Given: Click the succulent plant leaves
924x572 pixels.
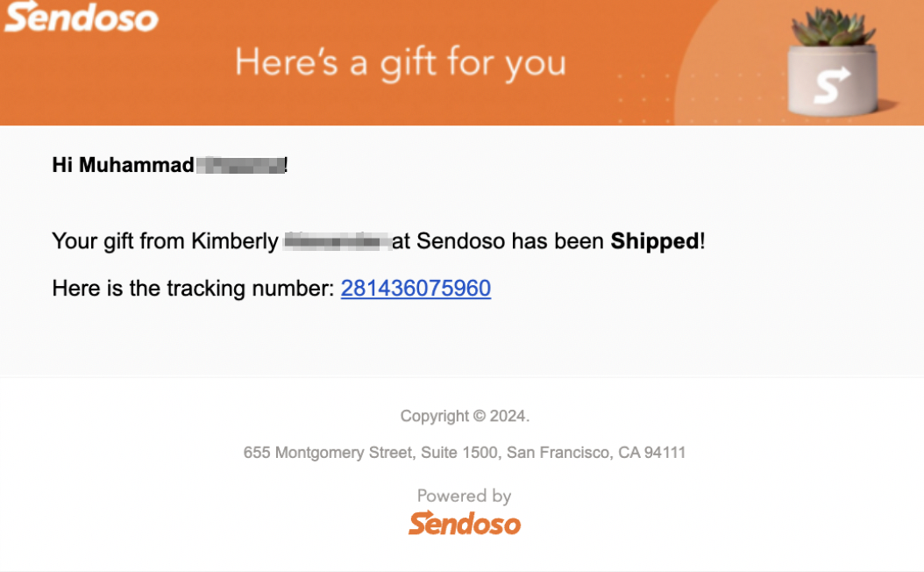Looking at the screenshot, I should [x=832, y=27].
